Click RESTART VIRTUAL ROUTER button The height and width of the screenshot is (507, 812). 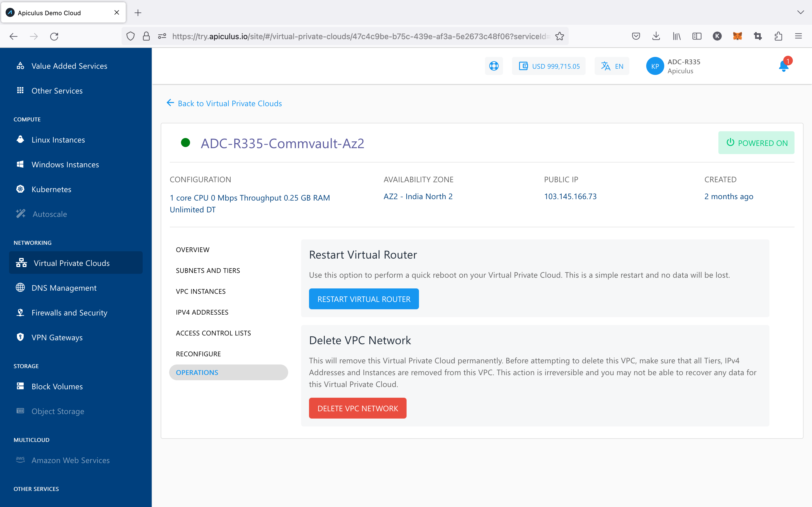click(x=364, y=299)
